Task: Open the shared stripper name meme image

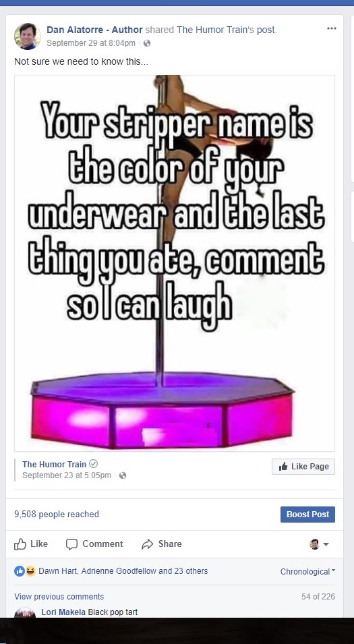Action: coord(175,263)
